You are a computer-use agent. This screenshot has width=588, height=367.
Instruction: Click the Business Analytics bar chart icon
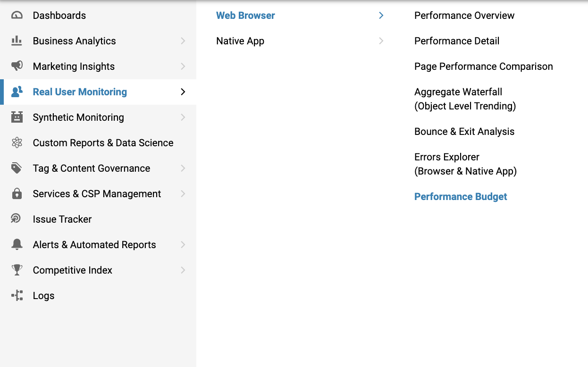pyautogui.click(x=17, y=41)
